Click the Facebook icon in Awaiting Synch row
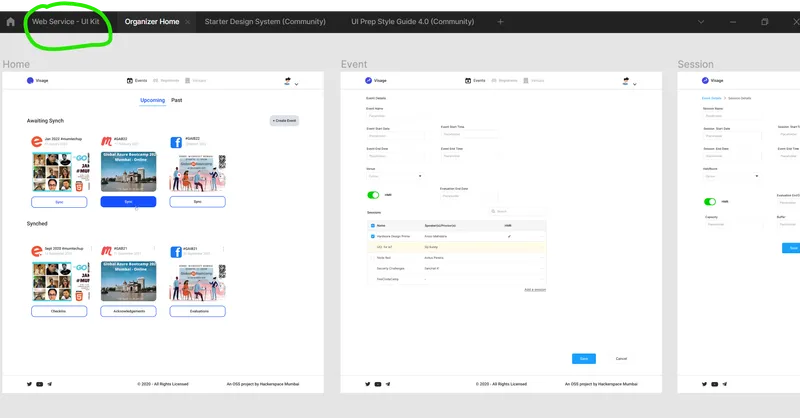 coord(175,142)
